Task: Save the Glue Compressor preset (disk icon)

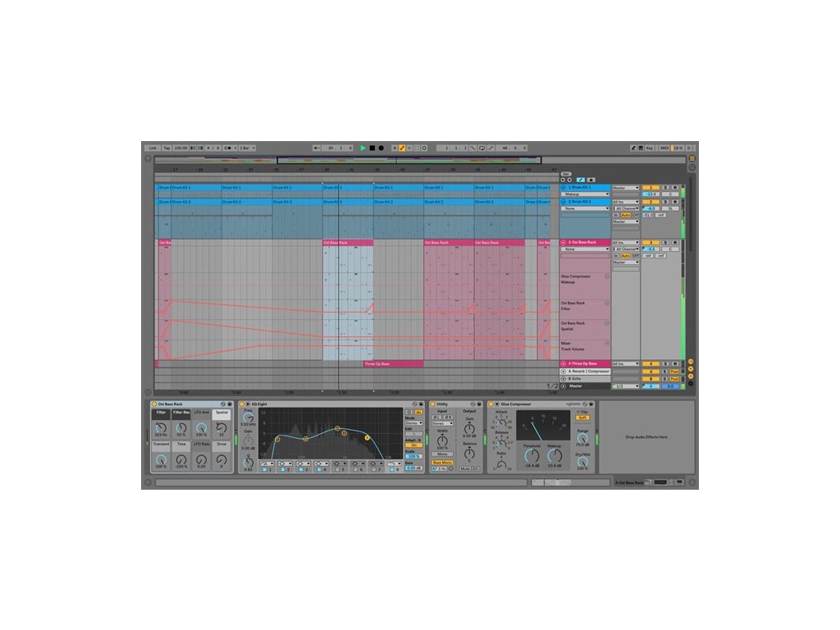Action: pos(591,404)
